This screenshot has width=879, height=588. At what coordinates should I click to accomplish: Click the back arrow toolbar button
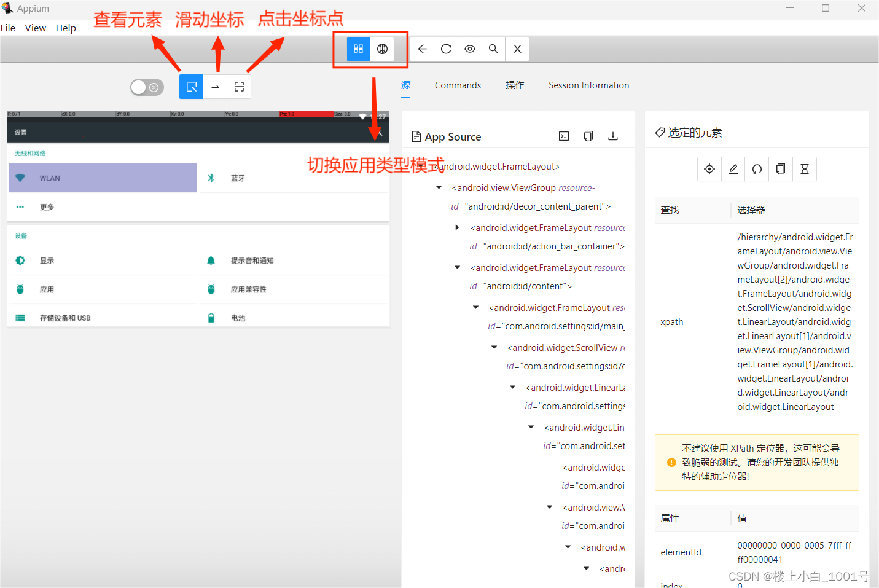422,49
